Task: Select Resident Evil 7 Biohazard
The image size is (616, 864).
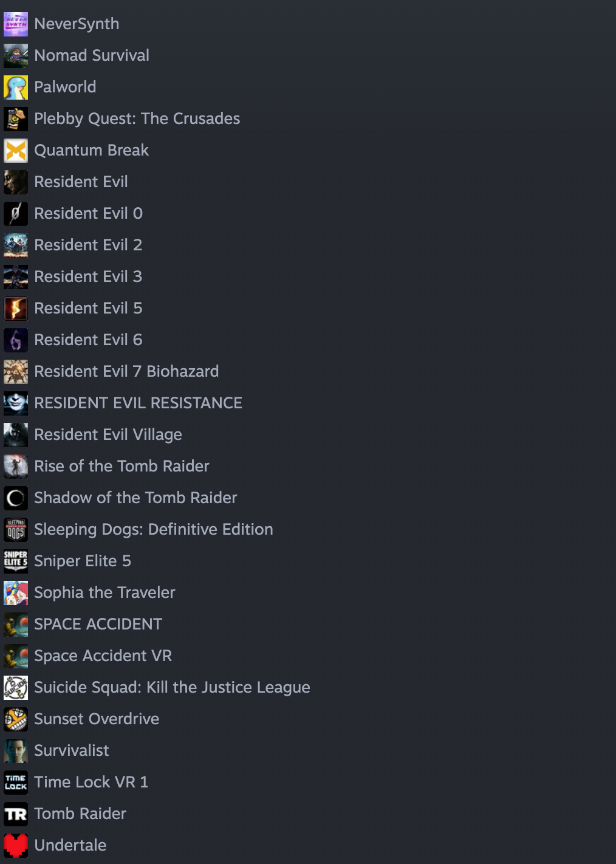Action: (126, 371)
